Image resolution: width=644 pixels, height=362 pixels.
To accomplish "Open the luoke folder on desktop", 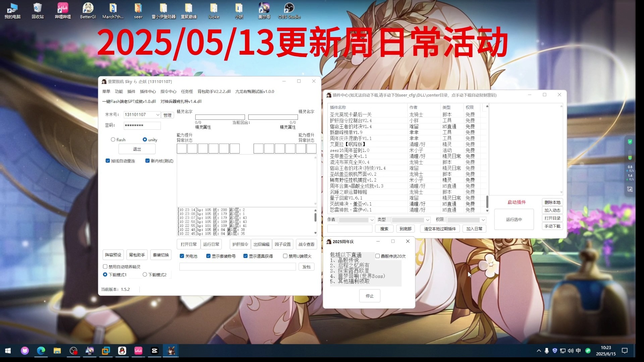I will coord(214,10).
